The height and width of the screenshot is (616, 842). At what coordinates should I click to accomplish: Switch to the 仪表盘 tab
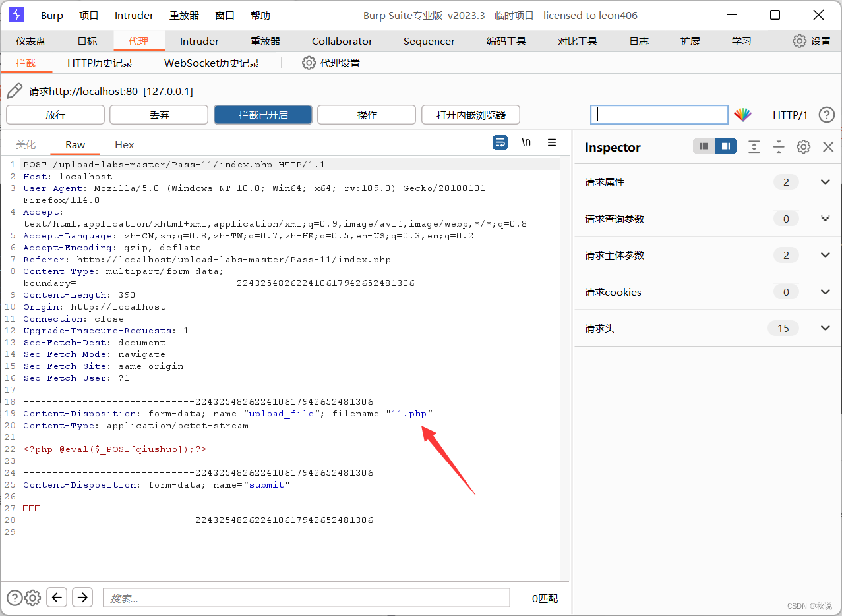31,41
